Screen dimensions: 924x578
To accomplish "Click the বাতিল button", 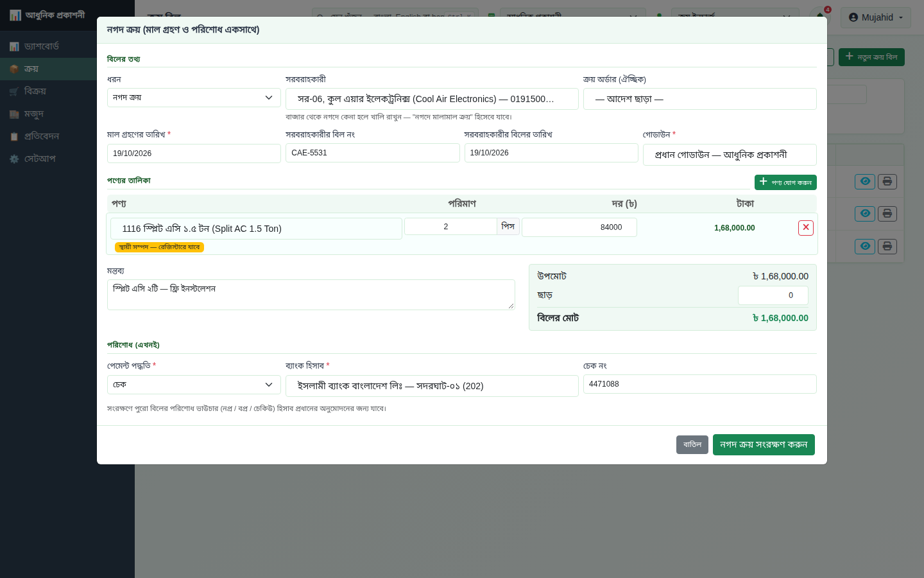I will coord(692,444).
